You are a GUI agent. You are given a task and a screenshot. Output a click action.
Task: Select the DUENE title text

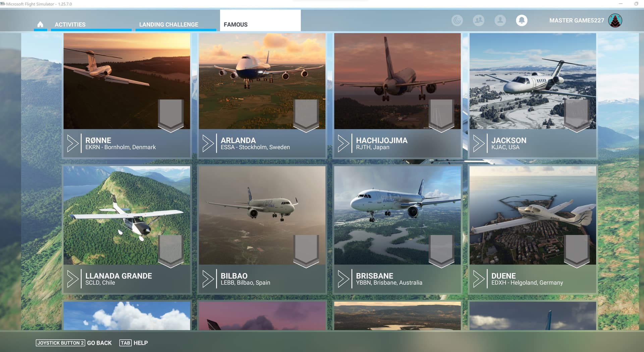[503, 276]
